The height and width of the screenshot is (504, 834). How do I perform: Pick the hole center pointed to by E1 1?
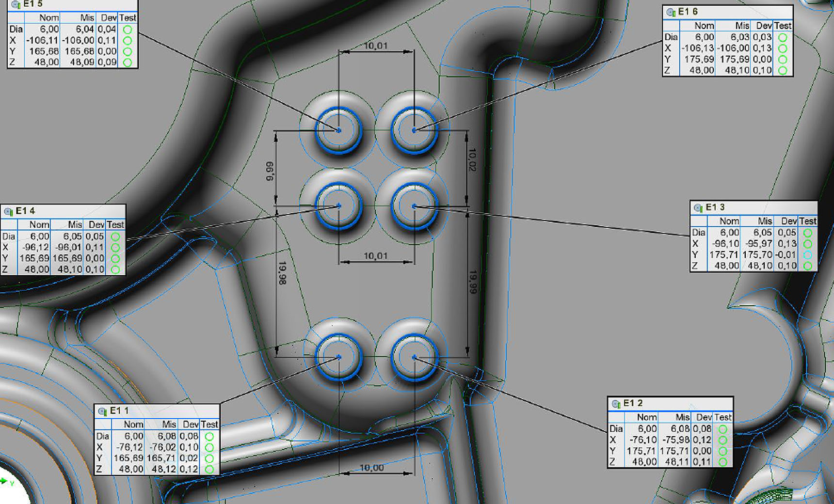click(338, 357)
